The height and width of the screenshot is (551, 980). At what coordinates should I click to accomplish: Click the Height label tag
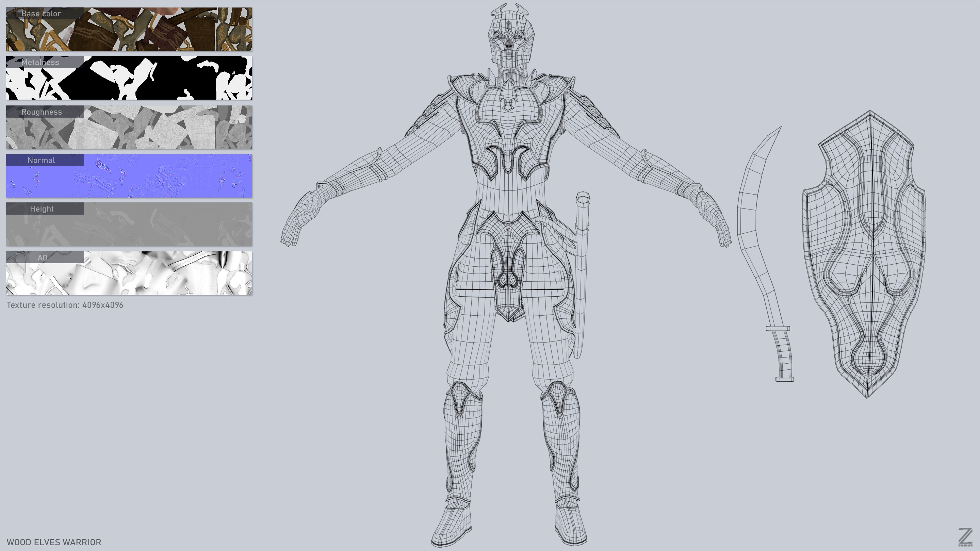coord(42,209)
